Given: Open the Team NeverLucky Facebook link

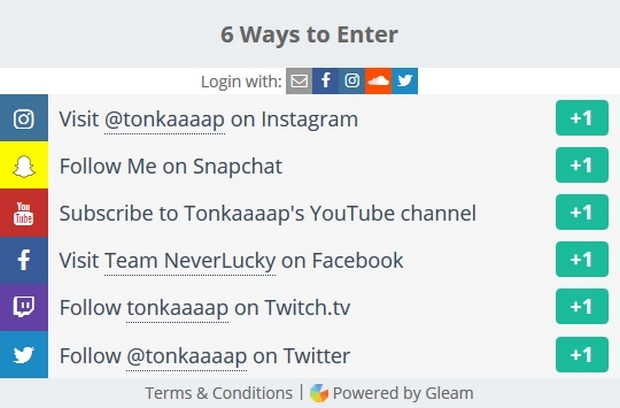Looking at the screenshot, I should (189, 260).
